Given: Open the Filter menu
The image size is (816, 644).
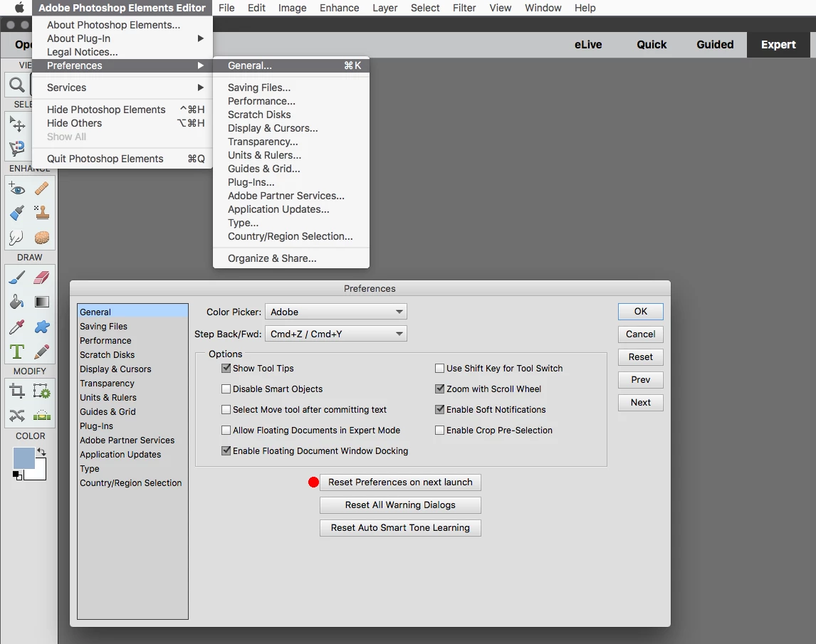Looking at the screenshot, I should point(464,8).
